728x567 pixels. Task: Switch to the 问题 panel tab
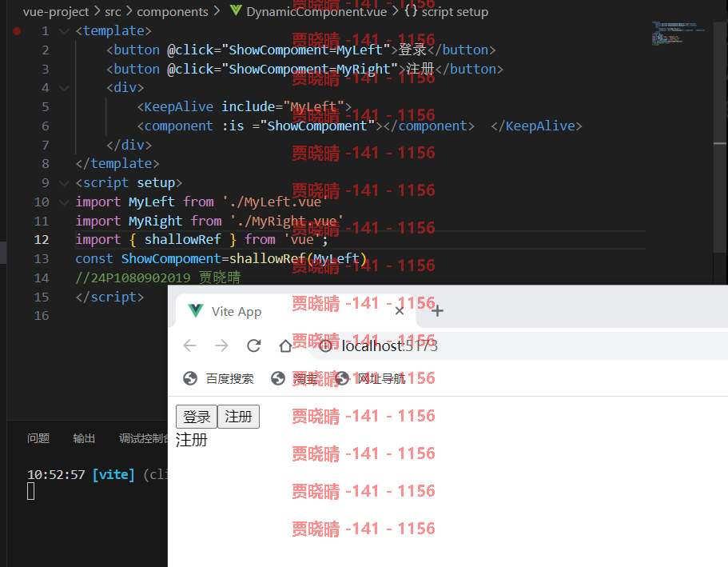pos(38,438)
